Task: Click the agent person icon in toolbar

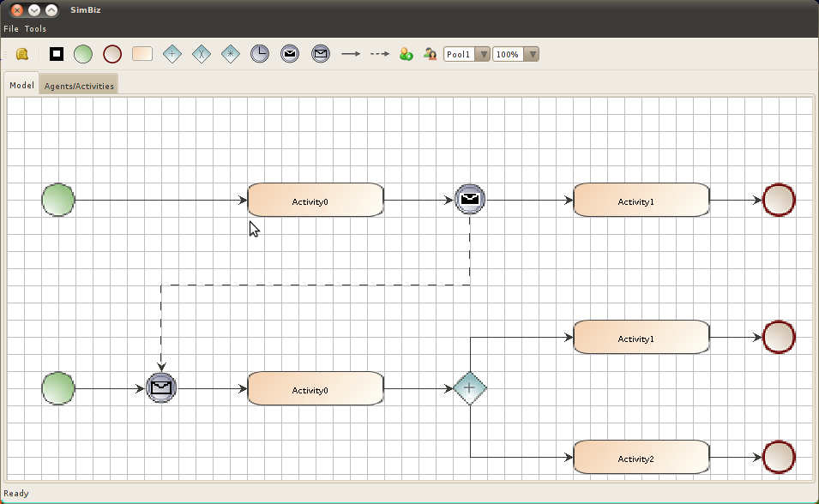Action: click(430, 54)
